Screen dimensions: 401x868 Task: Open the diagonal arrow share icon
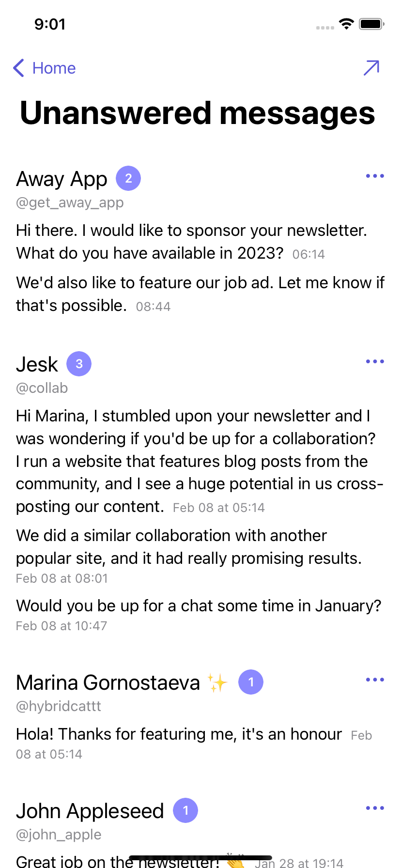pyautogui.click(x=371, y=68)
